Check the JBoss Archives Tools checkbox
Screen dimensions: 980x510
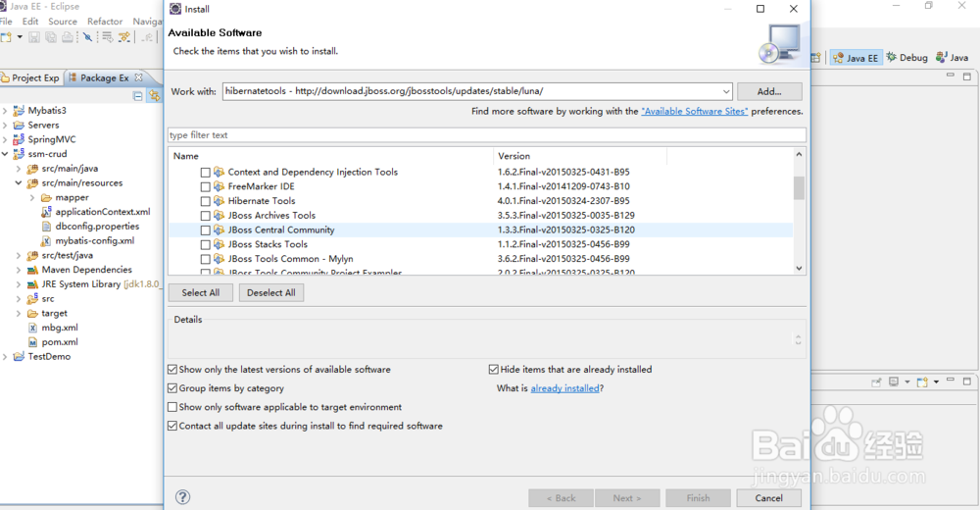(x=205, y=215)
